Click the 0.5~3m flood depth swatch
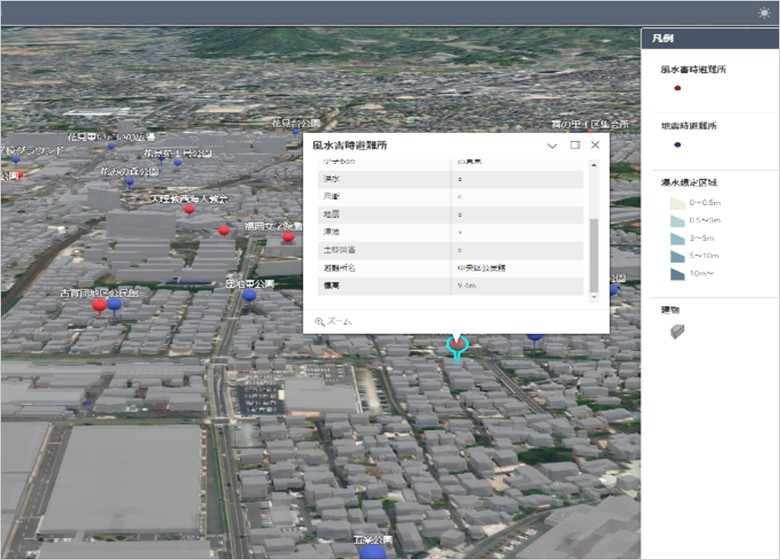This screenshot has height=560, width=780. [678, 221]
